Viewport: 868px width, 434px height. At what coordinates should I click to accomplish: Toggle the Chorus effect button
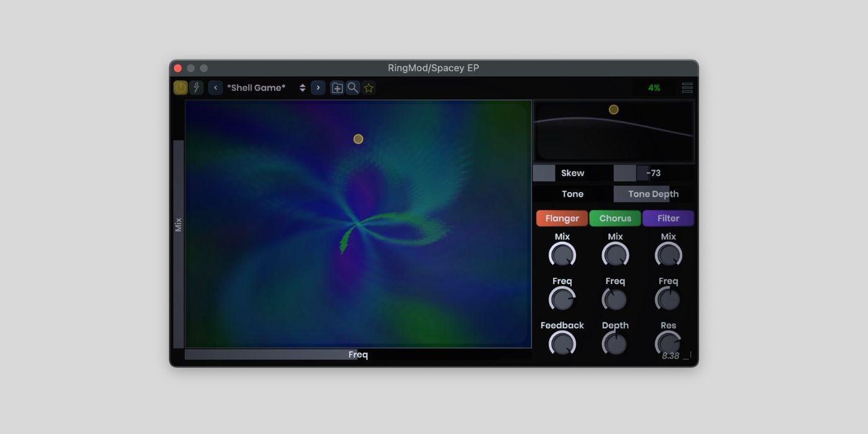(615, 218)
